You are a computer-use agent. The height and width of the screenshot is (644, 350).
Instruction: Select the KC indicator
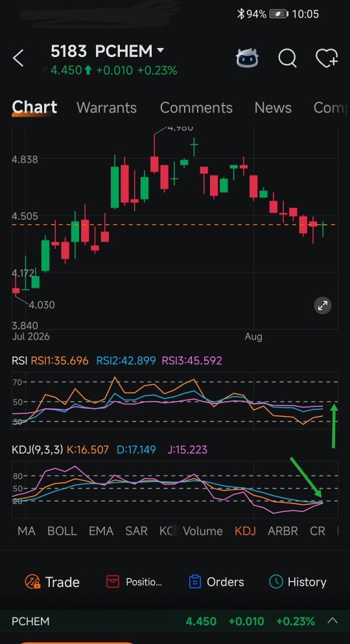click(x=166, y=531)
